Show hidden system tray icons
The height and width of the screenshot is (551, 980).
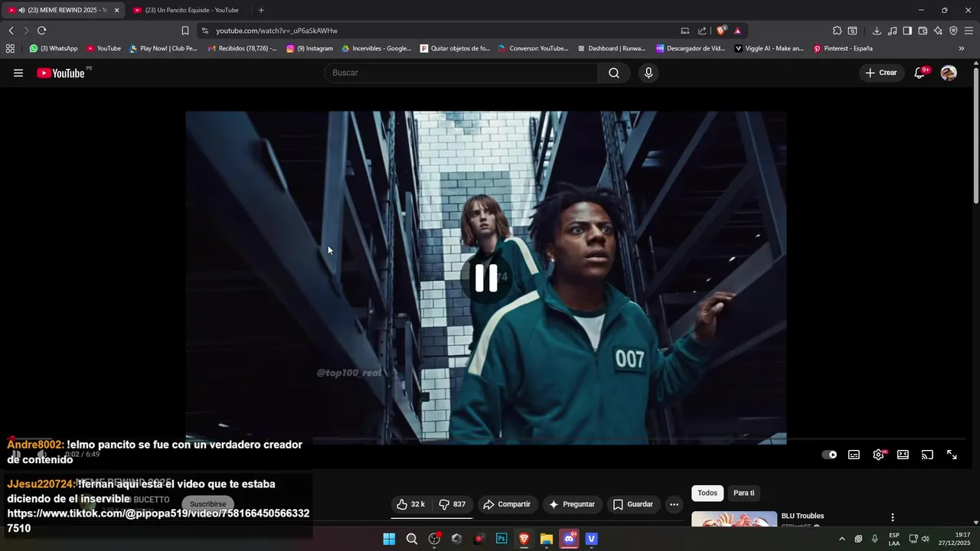(x=841, y=539)
